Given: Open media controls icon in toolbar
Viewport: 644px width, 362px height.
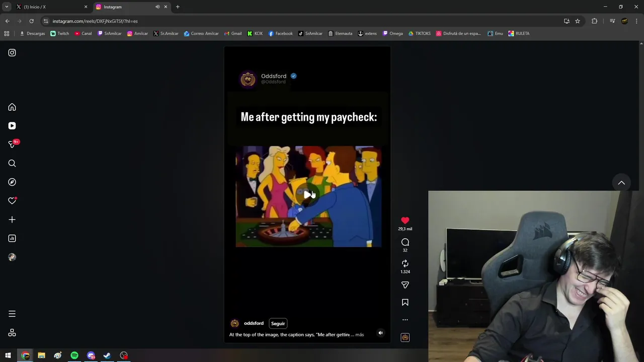Looking at the screenshot, I should (612, 21).
